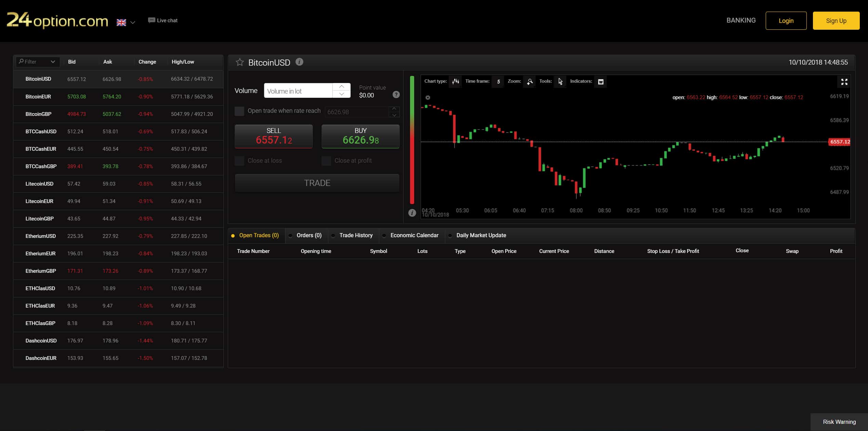The width and height of the screenshot is (868, 431).
Task: Click the 6557.12 price marker on chart
Action: [x=840, y=142]
